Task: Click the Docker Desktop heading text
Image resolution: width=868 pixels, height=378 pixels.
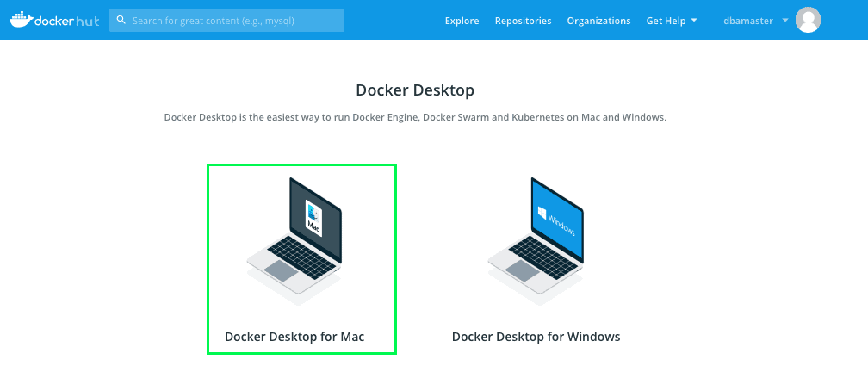Action: pyautogui.click(x=415, y=90)
